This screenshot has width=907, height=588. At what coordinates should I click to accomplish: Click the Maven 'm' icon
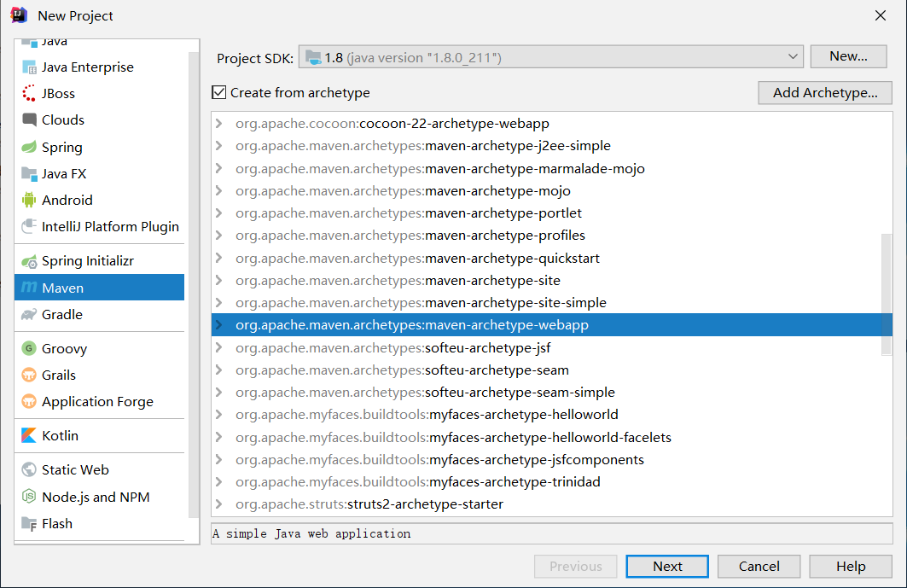29,287
